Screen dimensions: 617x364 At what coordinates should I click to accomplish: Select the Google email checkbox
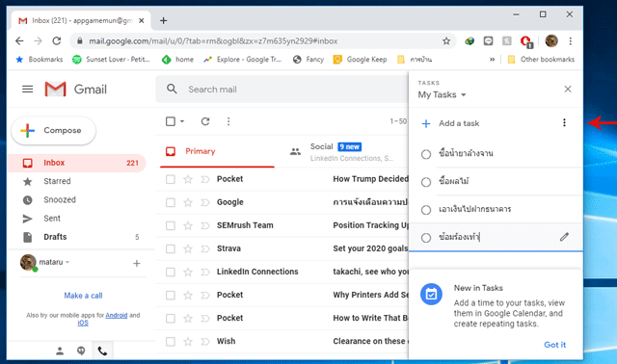click(171, 202)
